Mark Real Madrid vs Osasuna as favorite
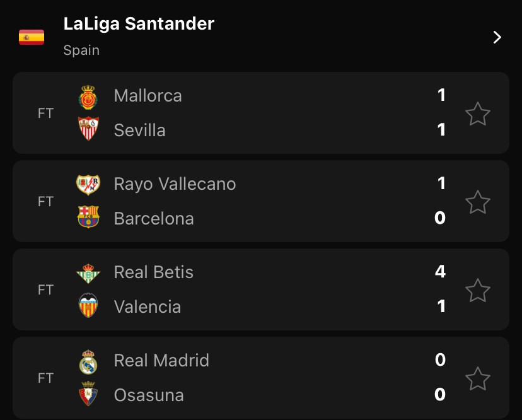This screenshot has width=522, height=420. pos(477,379)
